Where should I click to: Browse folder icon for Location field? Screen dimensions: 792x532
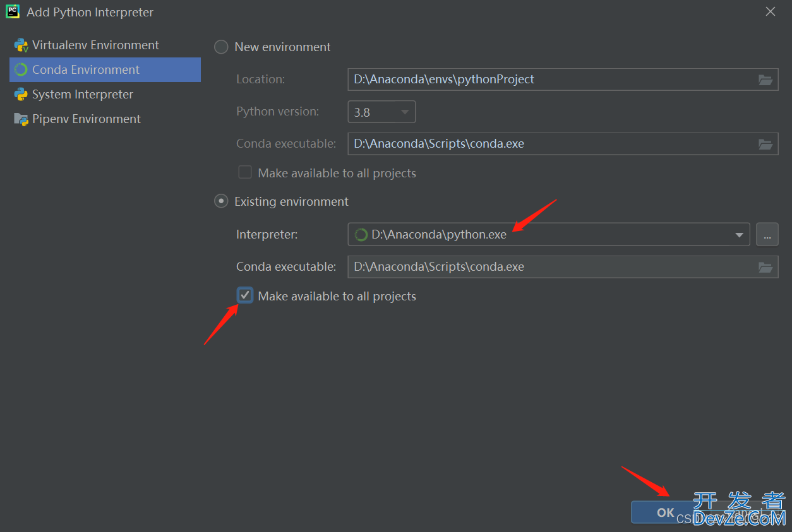click(765, 80)
